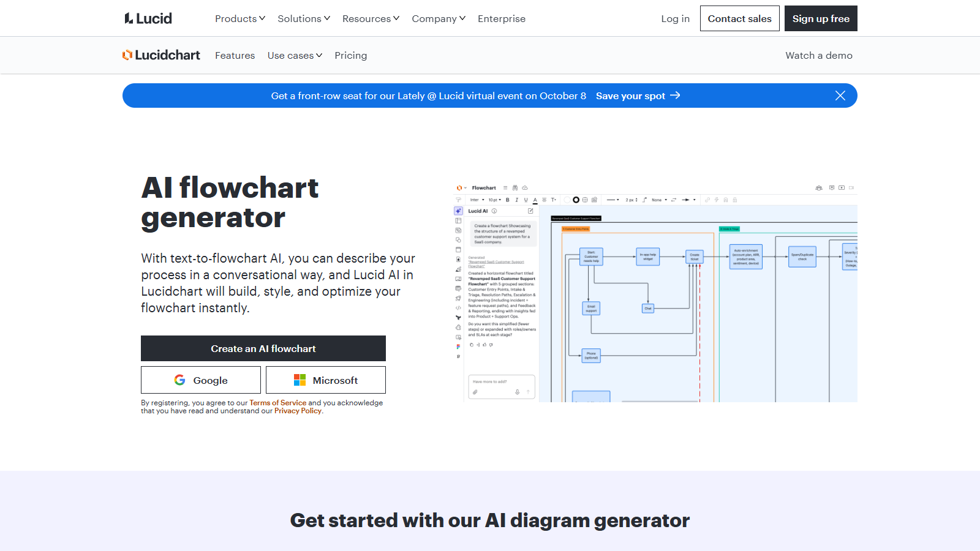Screen dimensions: 980x551
Task: Click the Contact sales button
Action: 740,18
